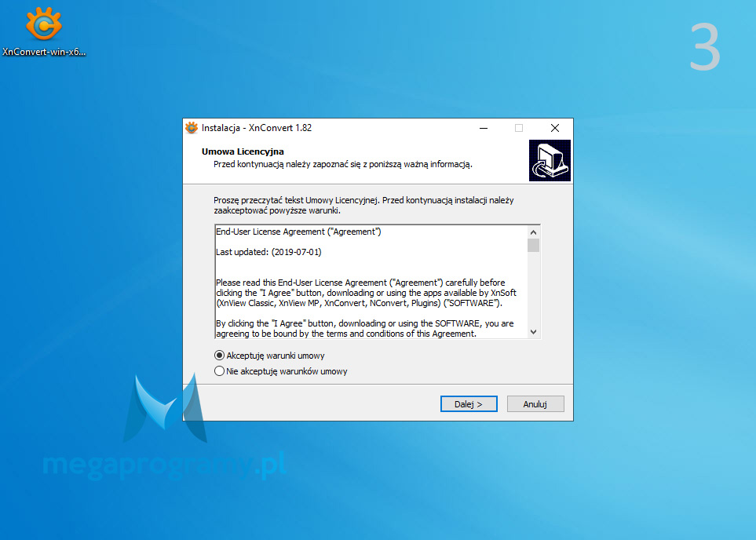Click text 'Proszę przeczytać tekst Umowy Licencyjnej'
The width and height of the screenshot is (756, 540).
point(295,200)
